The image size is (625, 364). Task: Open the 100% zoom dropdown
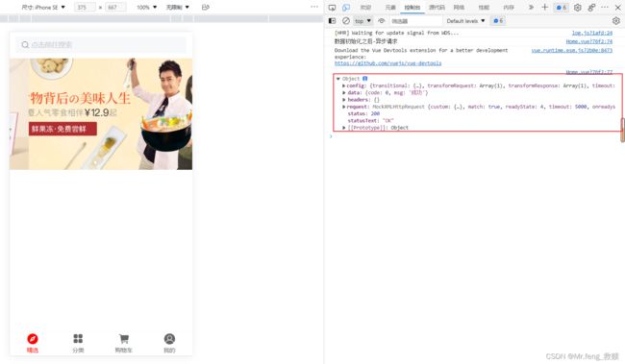tap(147, 7)
